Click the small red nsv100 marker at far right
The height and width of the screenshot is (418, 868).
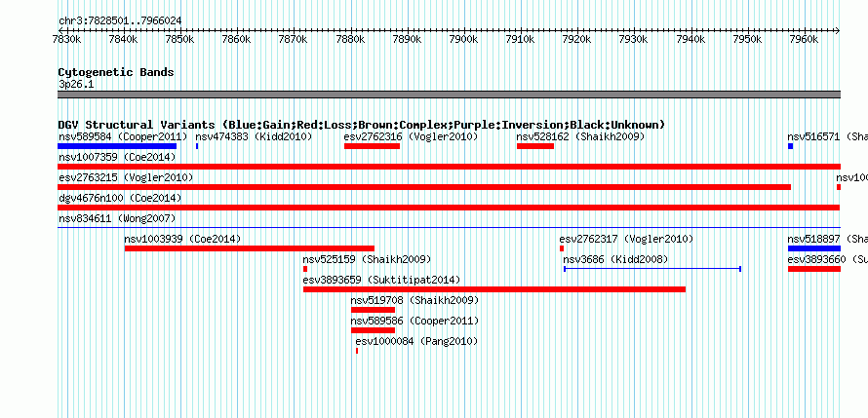839,187
